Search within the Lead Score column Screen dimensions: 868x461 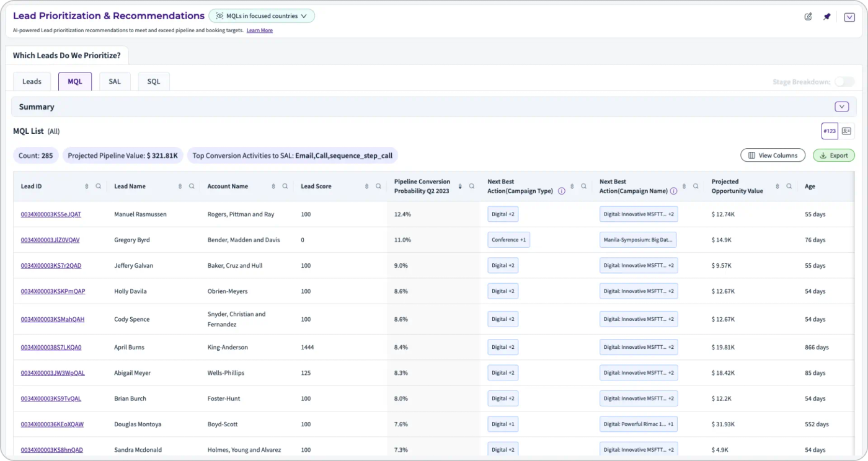pos(378,187)
